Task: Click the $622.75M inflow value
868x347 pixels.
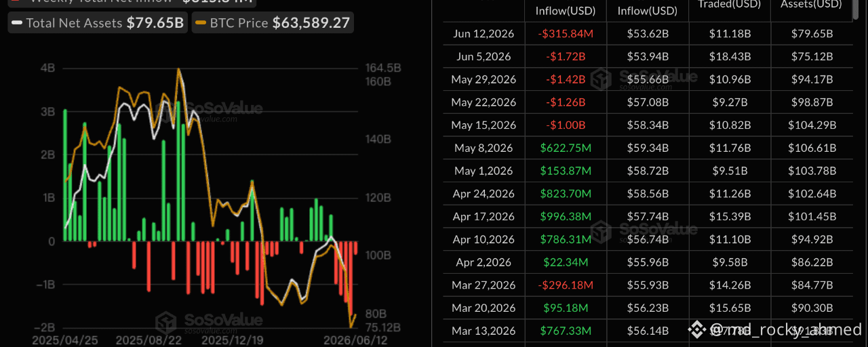Action: pos(566,148)
